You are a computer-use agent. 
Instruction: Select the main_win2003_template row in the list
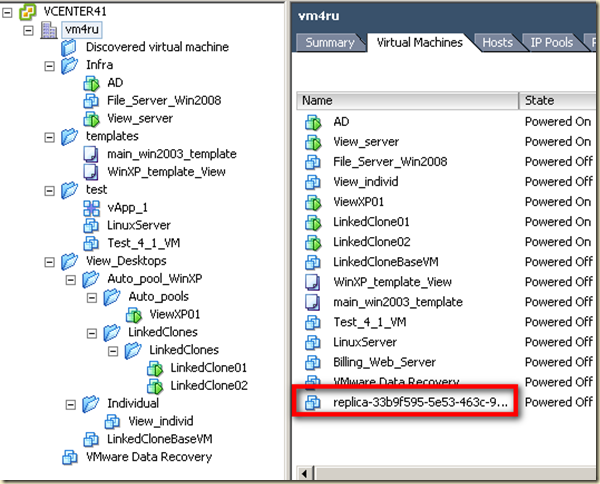(446, 302)
